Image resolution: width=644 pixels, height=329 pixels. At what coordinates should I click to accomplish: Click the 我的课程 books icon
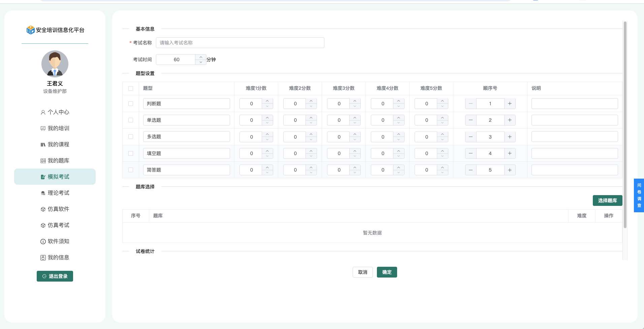tap(43, 145)
